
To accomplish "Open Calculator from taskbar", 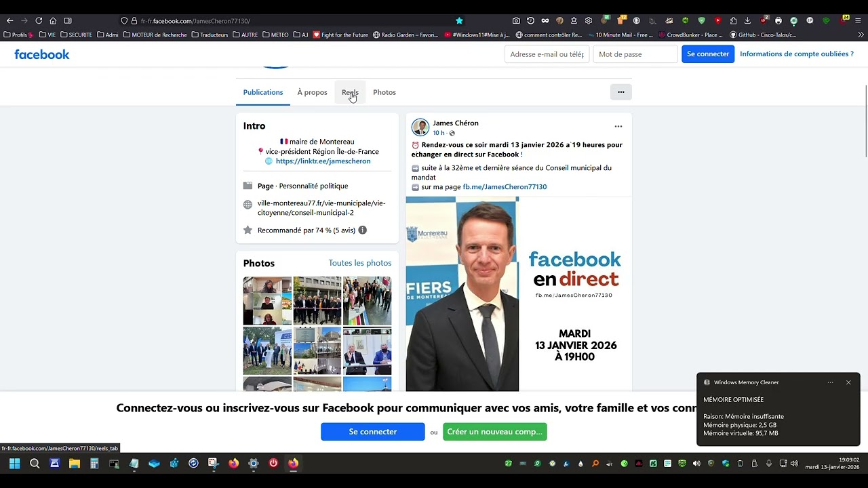I will 94,464.
